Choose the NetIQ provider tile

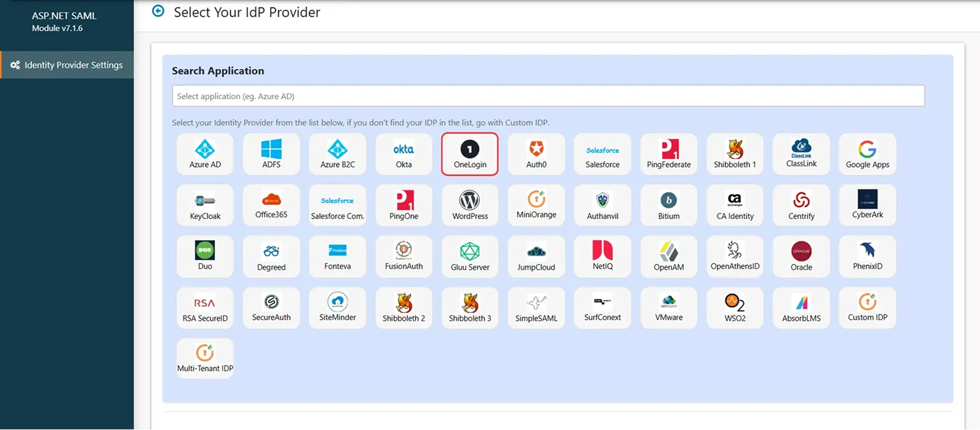click(x=602, y=256)
